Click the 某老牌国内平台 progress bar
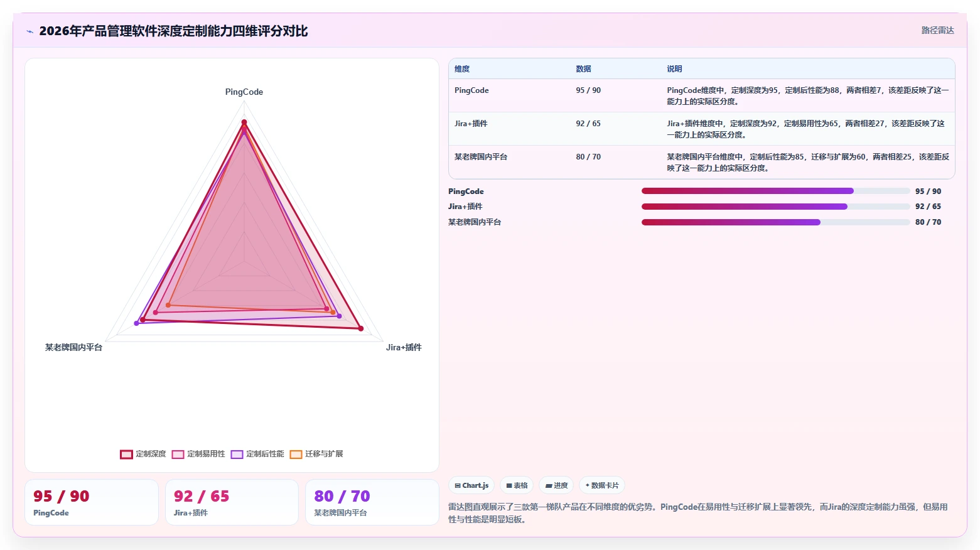This screenshot has width=980, height=550. point(775,222)
